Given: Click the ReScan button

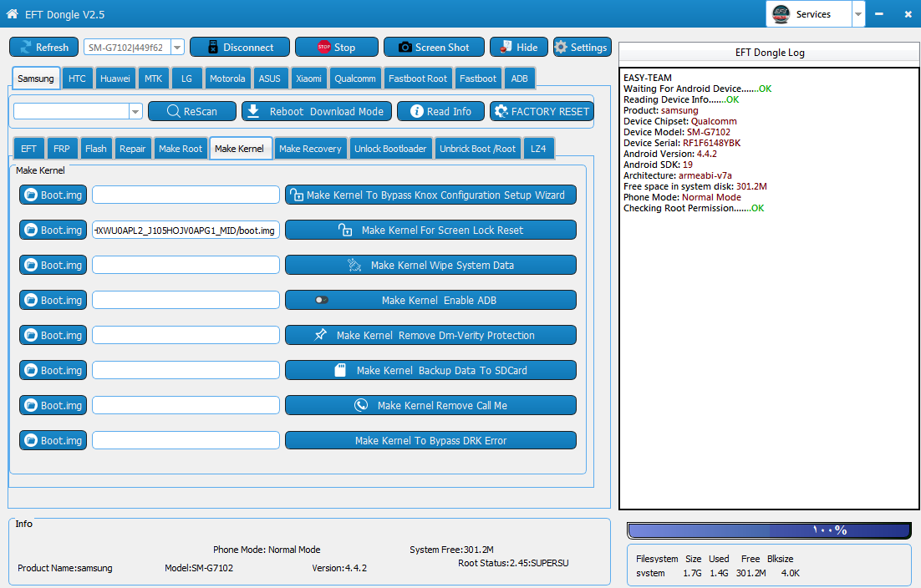Looking at the screenshot, I should click(x=192, y=111).
